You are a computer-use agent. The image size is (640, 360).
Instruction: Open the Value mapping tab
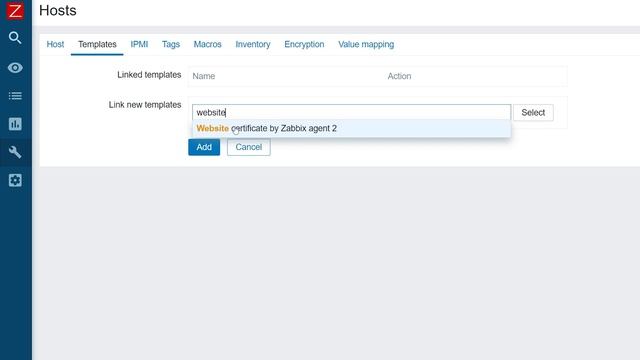click(366, 44)
